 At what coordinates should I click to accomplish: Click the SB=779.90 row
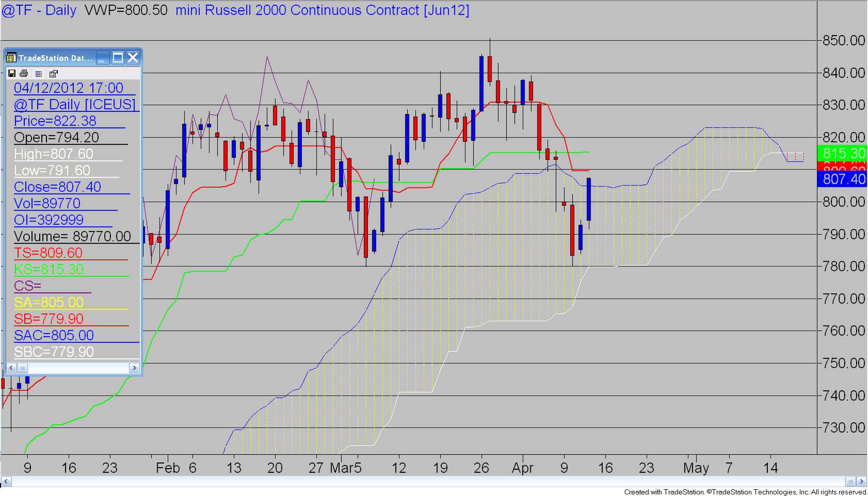coord(49,319)
